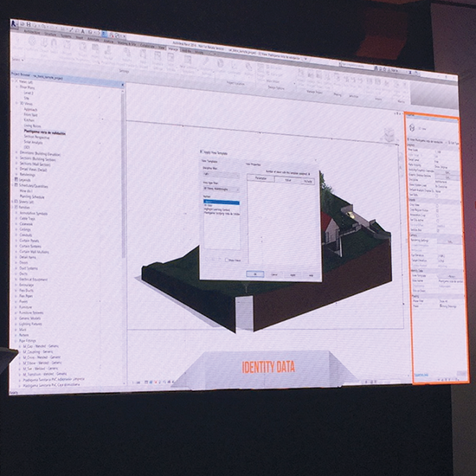Toggle the highlighted Thin Lines icon in quick access toolbar
Image resolution: width=476 pixels, height=476 pixels.
click(x=105, y=34)
